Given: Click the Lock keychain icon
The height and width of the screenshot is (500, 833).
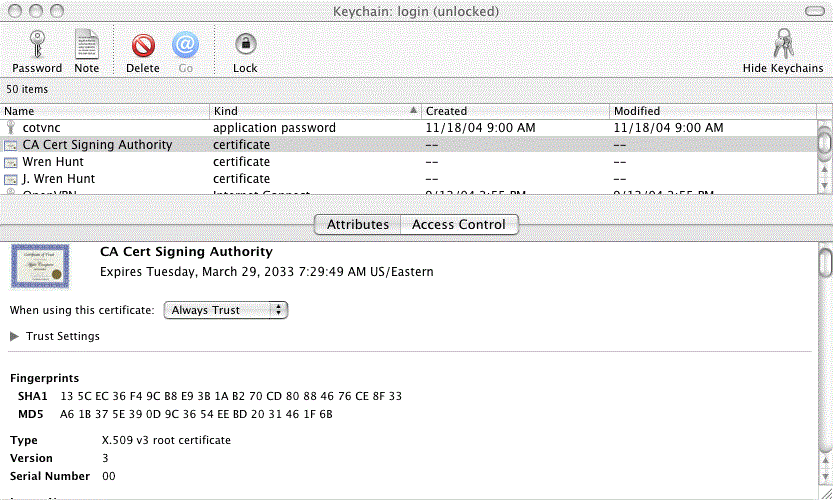Looking at the screenshot, I should pyautogui.click(x=245, y=45).
